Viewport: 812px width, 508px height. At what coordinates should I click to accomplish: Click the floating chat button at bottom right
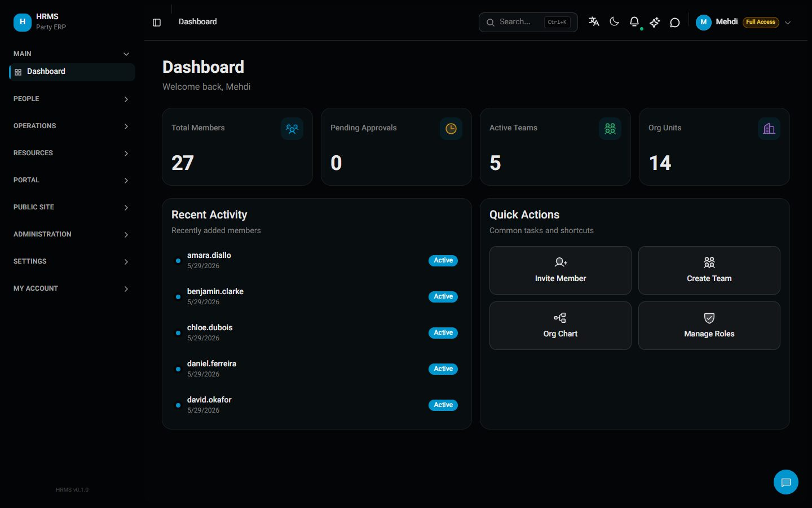point(786,482)
